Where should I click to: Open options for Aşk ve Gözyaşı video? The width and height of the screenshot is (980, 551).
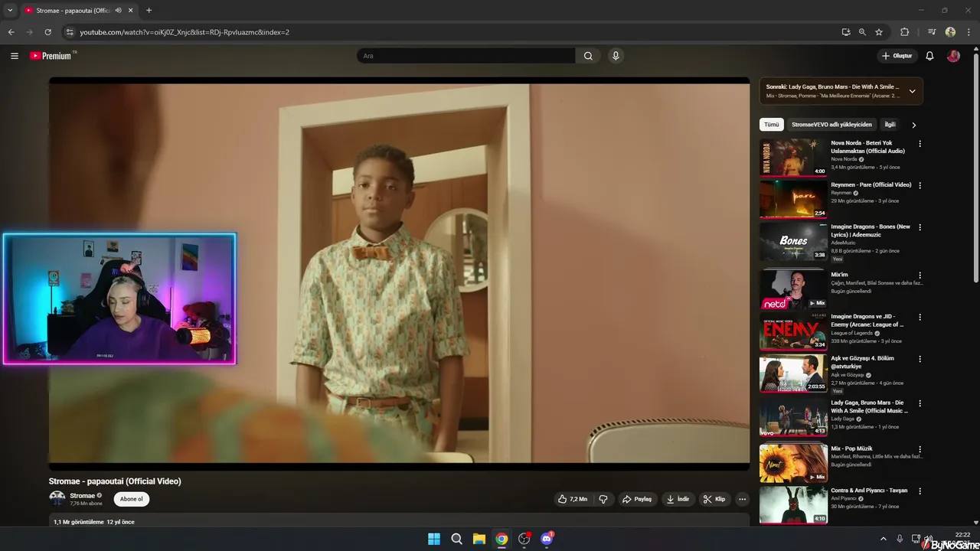920,359
